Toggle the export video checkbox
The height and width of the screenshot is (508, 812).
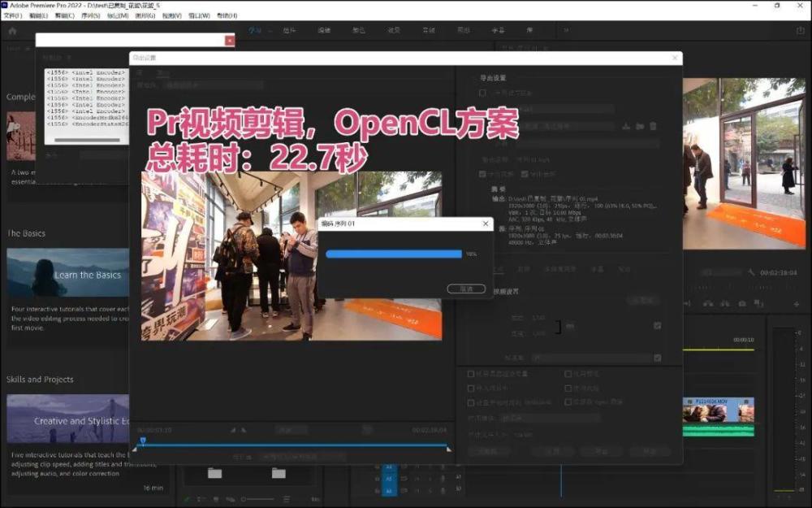tap(483, 173)
